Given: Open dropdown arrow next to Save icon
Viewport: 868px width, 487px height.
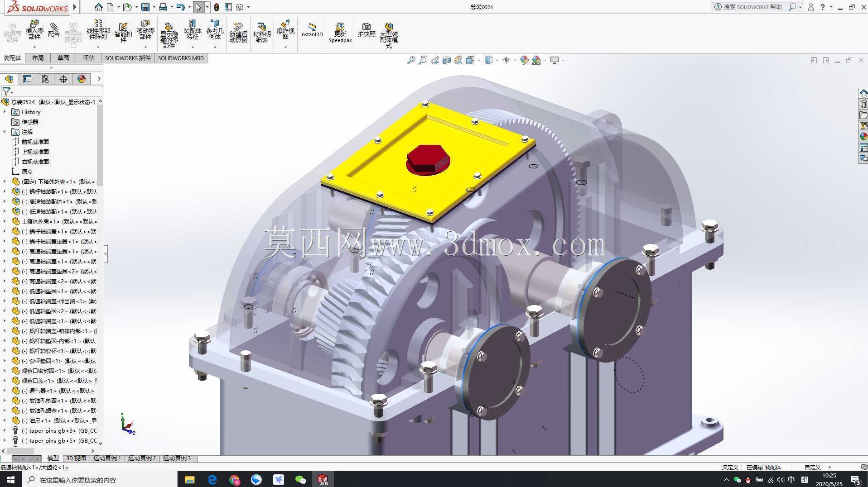Looking at the screenshot, I should tap(154, 7).
